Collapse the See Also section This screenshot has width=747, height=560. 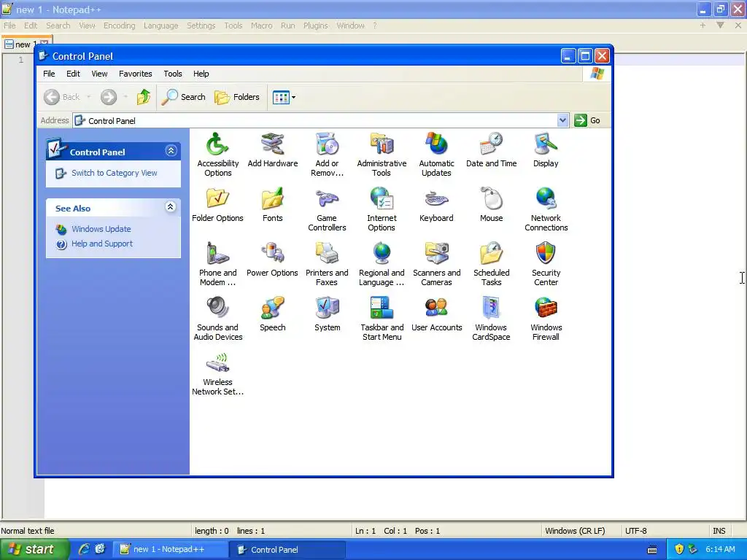point(171,206)
